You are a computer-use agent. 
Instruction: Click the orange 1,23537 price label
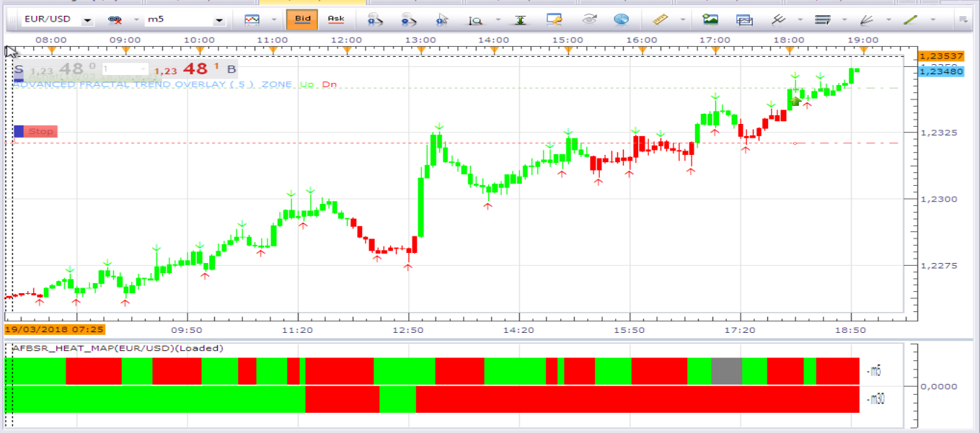941,55
